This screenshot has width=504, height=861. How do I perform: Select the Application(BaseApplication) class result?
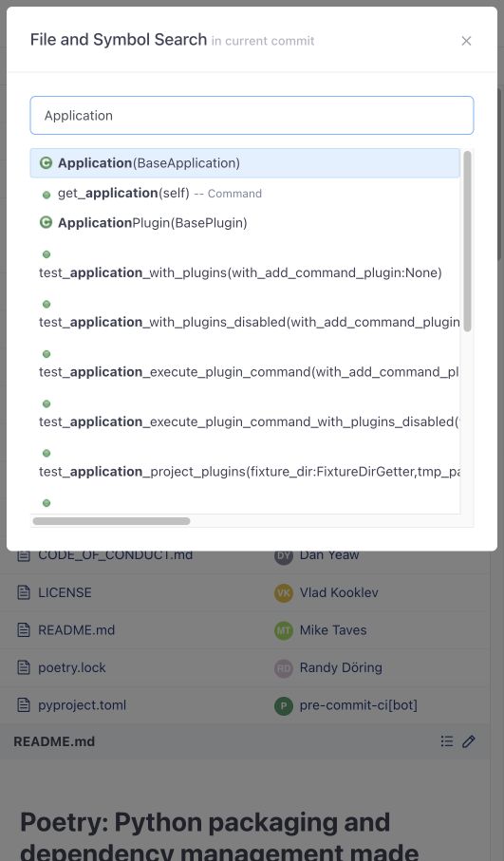click(245, 163)
